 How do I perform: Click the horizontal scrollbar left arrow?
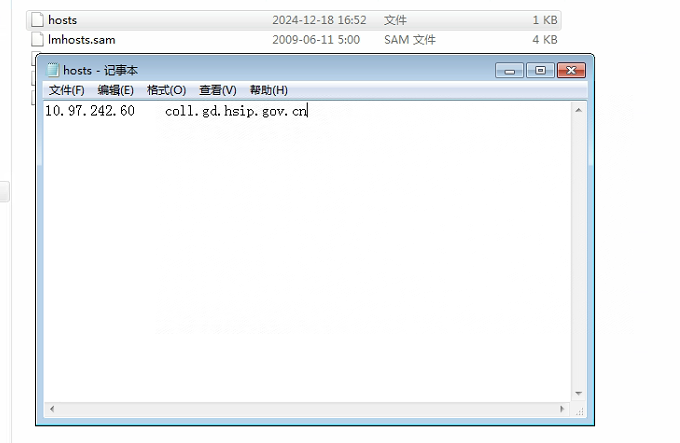(50, 409)
